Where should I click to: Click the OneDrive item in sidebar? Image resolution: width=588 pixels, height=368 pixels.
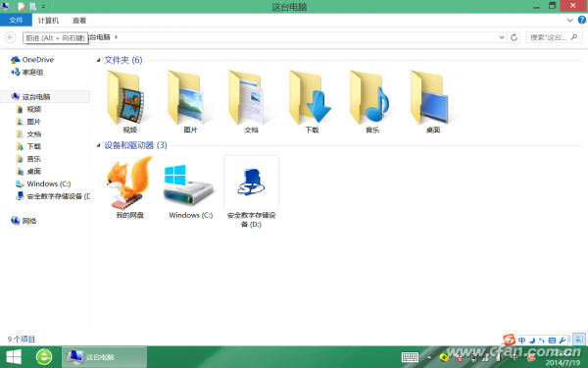click(x=32, y=60)
